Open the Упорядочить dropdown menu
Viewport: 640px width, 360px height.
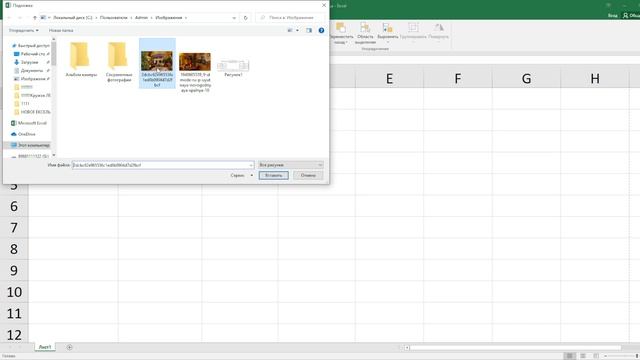[x=24, y=30]
